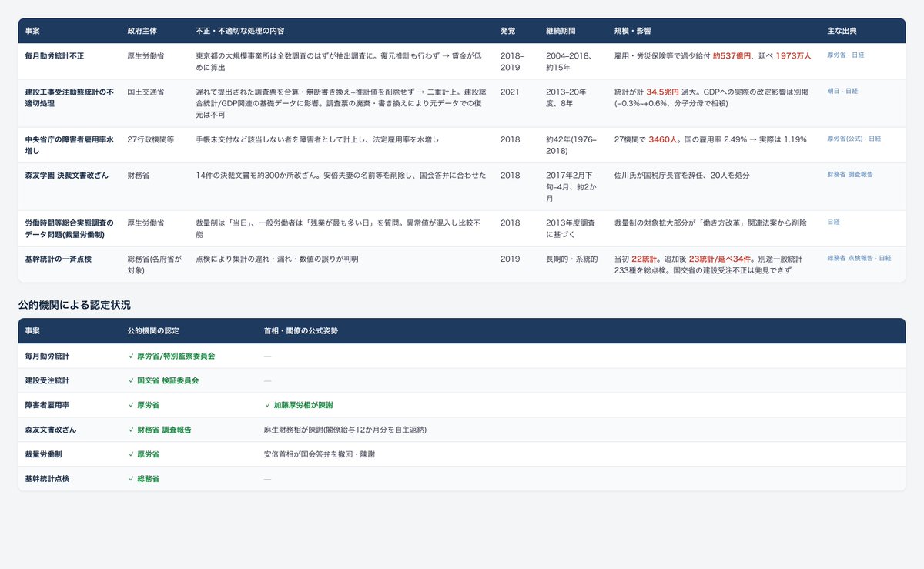The width and height of the screenshot is (924, 569).
Task: Click the highlighted 約537億円 figure
Action: click(x=732, y=55)
